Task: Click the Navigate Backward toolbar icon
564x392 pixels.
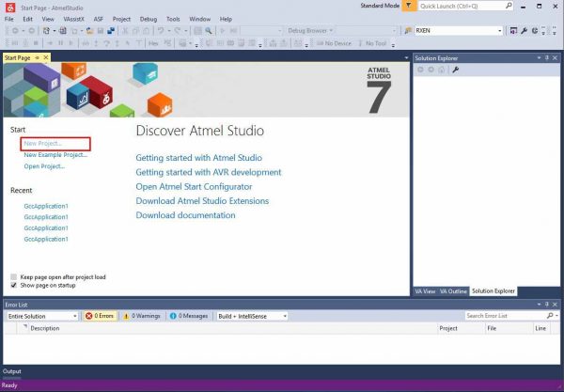Action: (x=15, y=31)
